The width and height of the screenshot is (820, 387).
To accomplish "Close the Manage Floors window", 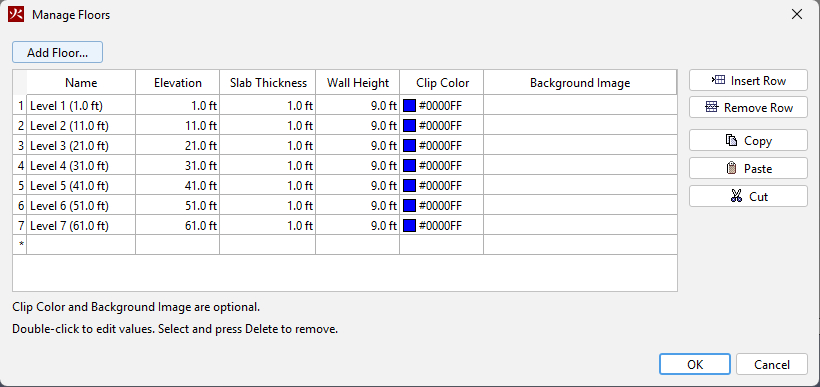I will pyautogui.click(x=796, y=15).
